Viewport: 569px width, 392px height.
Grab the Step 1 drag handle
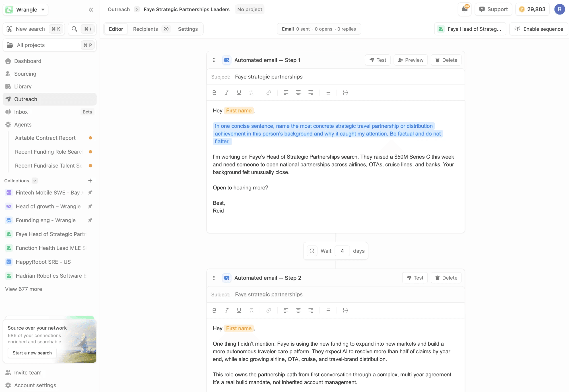214,60
